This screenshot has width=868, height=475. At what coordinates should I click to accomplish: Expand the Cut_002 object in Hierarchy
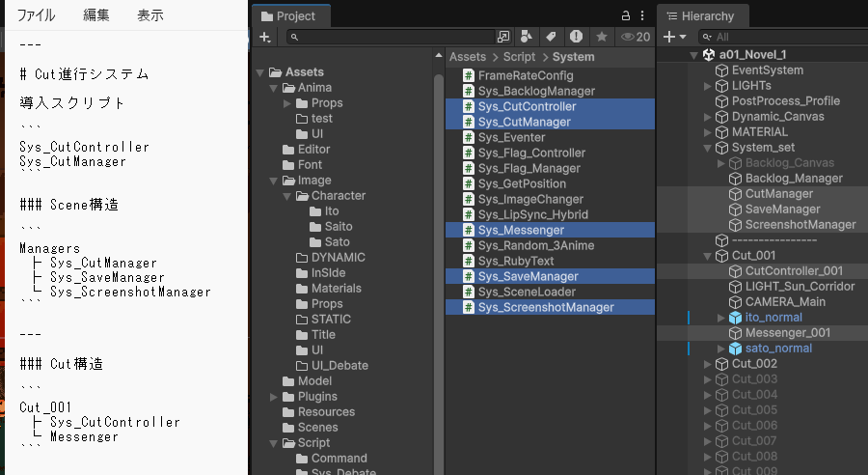(707, 364)
